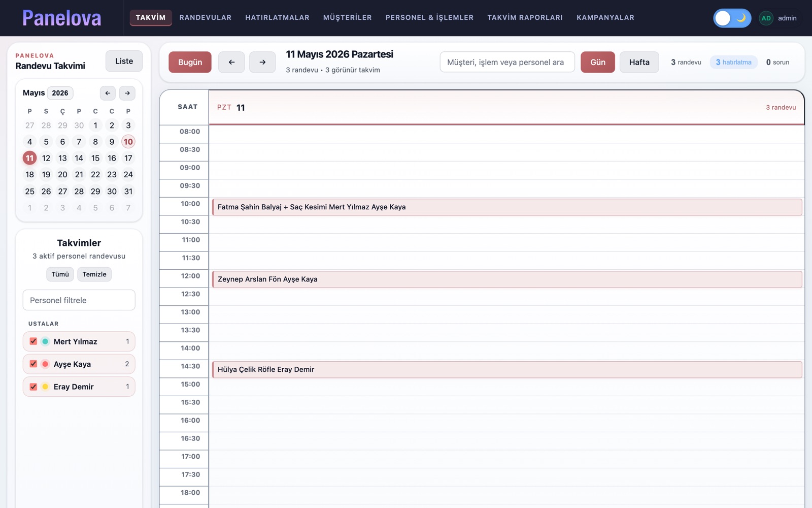Click the 3 hatırlatma badge
Viewport: 812px width, 508px height.
pos(734,62)
